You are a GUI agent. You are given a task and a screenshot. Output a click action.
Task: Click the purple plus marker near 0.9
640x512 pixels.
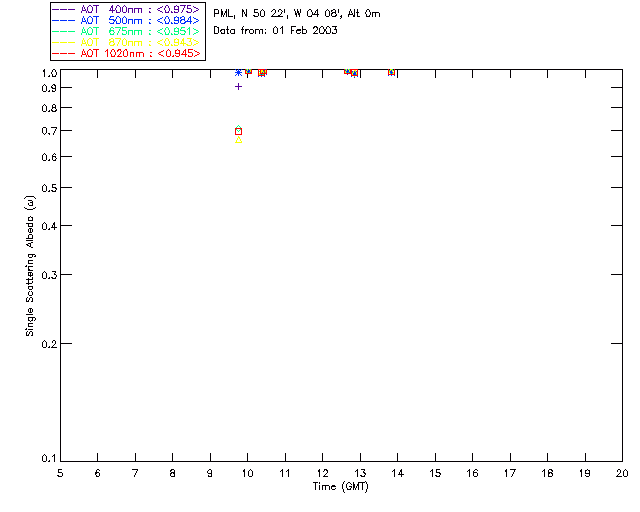click(238, 87)
